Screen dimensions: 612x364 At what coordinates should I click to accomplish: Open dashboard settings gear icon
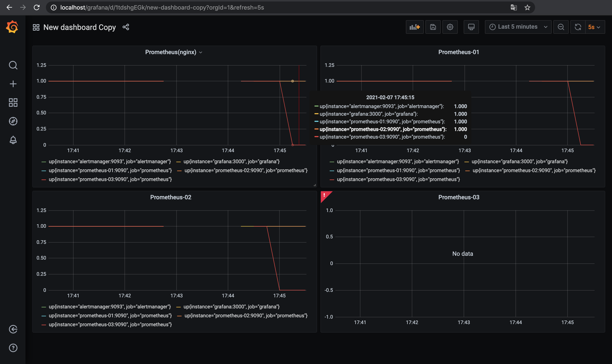pyautogui.click(x=450, y=27)
